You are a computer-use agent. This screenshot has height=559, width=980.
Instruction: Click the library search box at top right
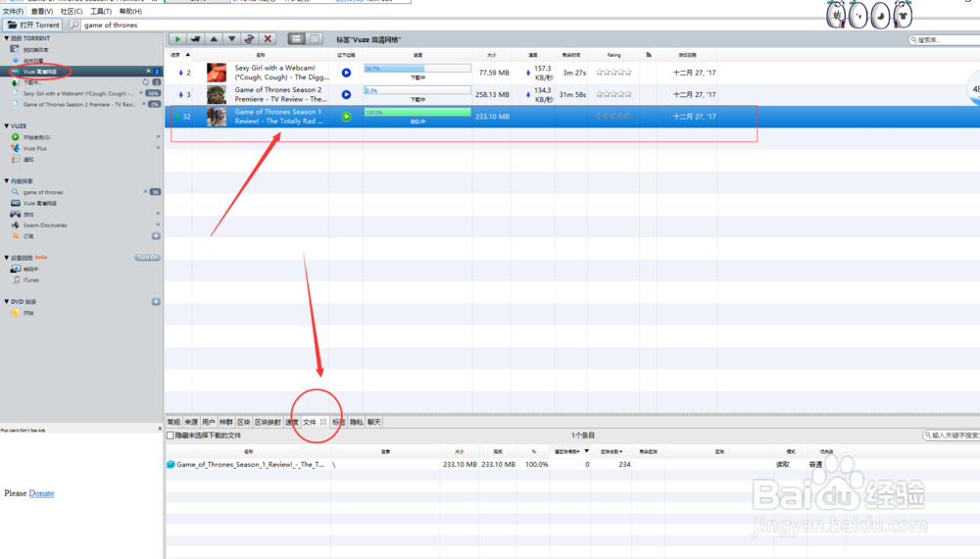tap(945, 40)
